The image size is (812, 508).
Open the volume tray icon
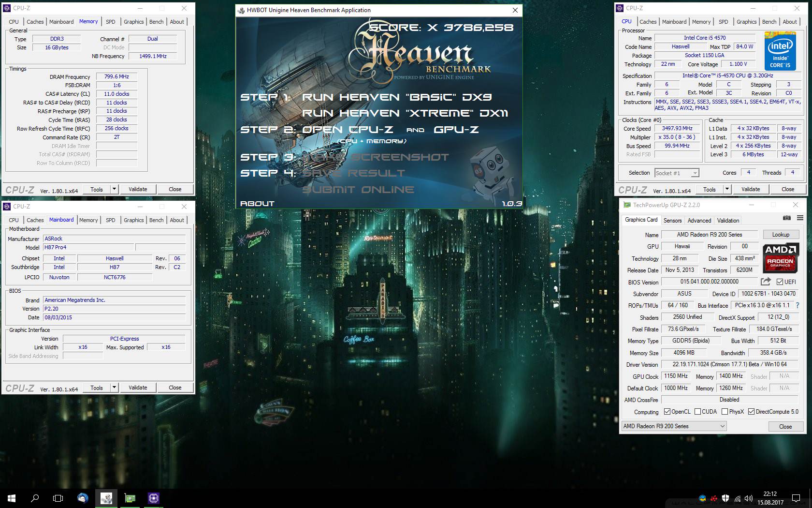coord(749,498)
